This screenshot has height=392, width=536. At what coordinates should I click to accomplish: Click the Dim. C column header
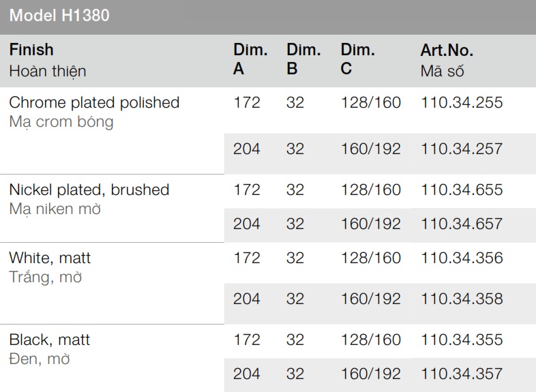(x=358, y=59)
